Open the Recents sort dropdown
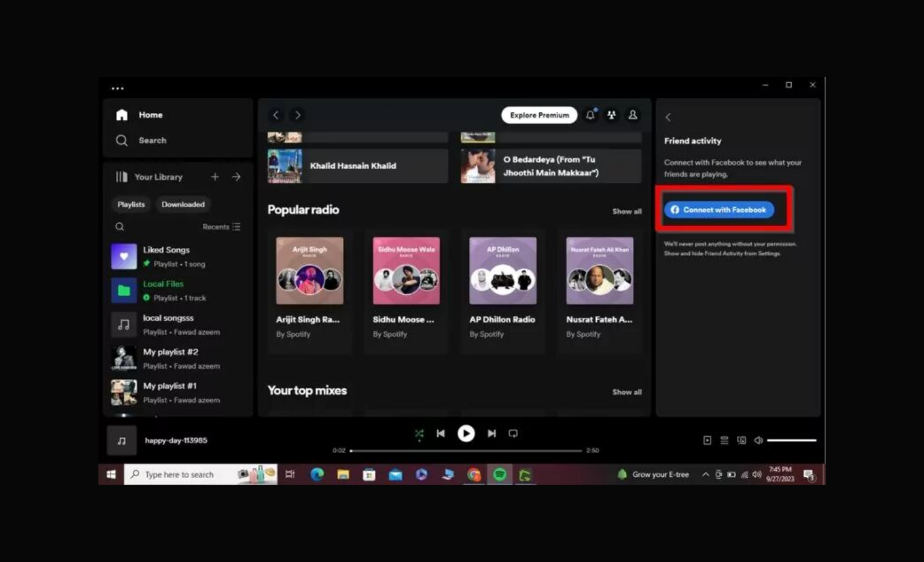This screenshot has width=924, height=562. pos(221,227)
